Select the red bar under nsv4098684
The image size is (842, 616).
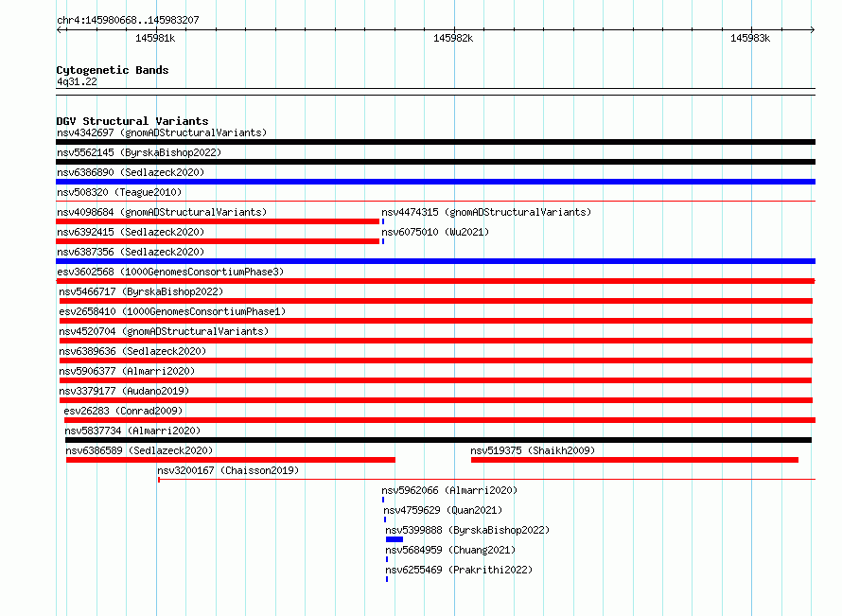click(x=218, y=221)
